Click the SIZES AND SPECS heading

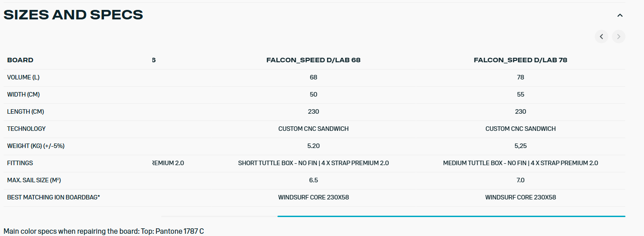tap(73, 15)
